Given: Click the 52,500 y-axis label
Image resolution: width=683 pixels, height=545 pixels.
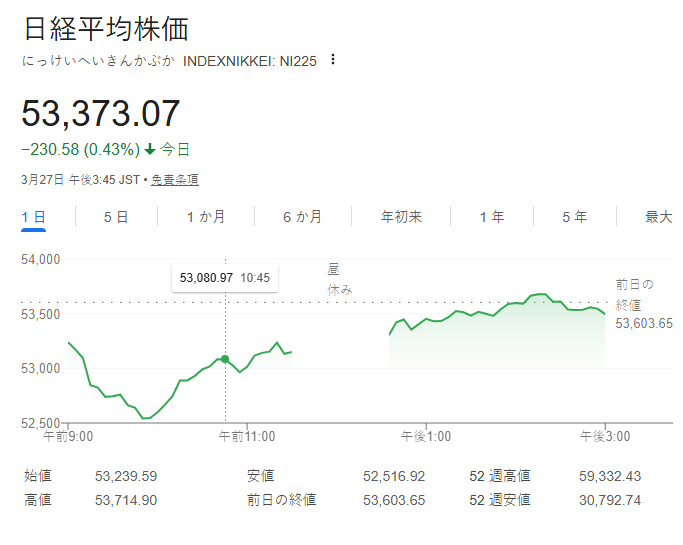Looking at the screenshot, I should pyautogui.click(x=41, y=423).
